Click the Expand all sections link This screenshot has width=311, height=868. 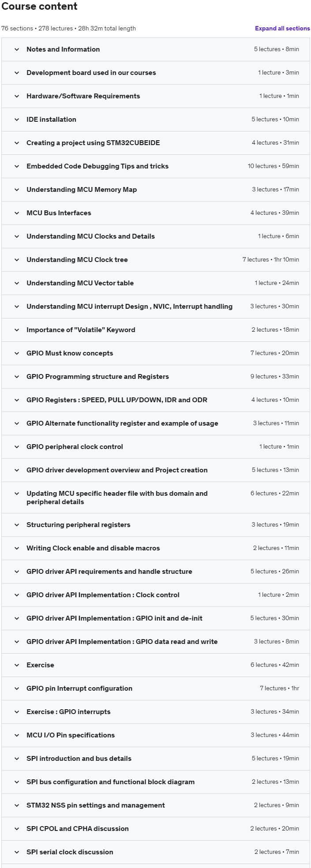pos(282,28)
